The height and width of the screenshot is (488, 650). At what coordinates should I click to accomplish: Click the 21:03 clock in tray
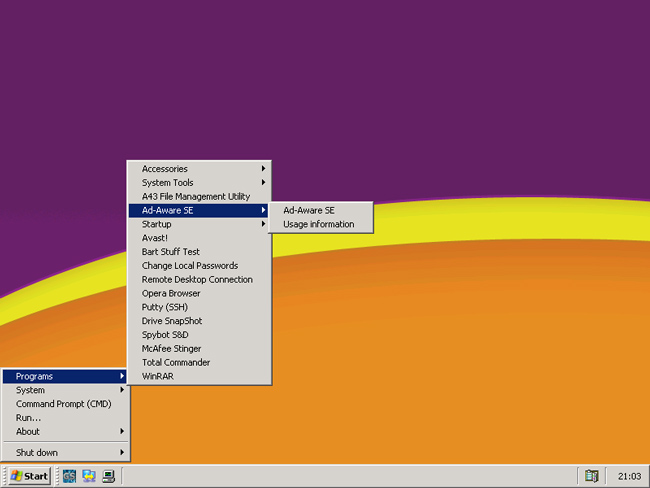pyautogui.click(x=629, y=476)
